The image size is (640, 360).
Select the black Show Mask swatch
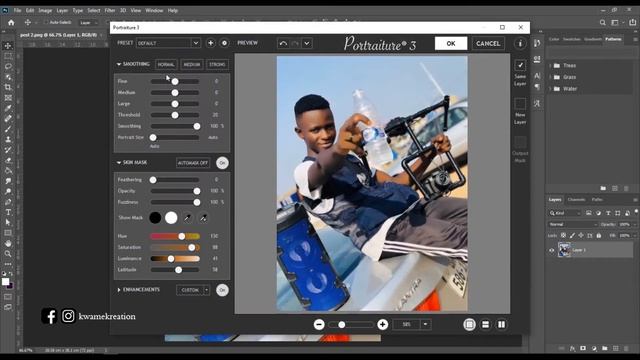(155, 218)
